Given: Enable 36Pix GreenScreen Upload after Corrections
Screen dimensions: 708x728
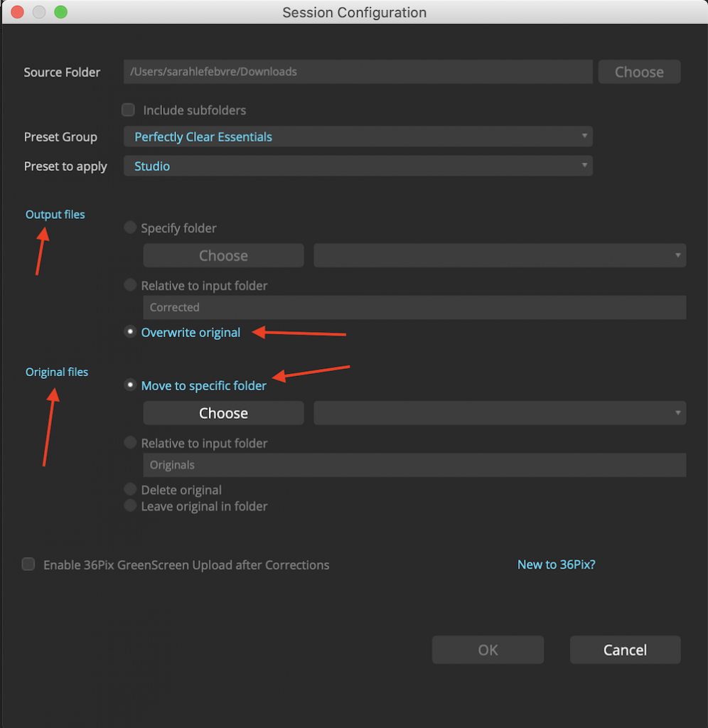Looking at the screenshot, I should [28, 564].
